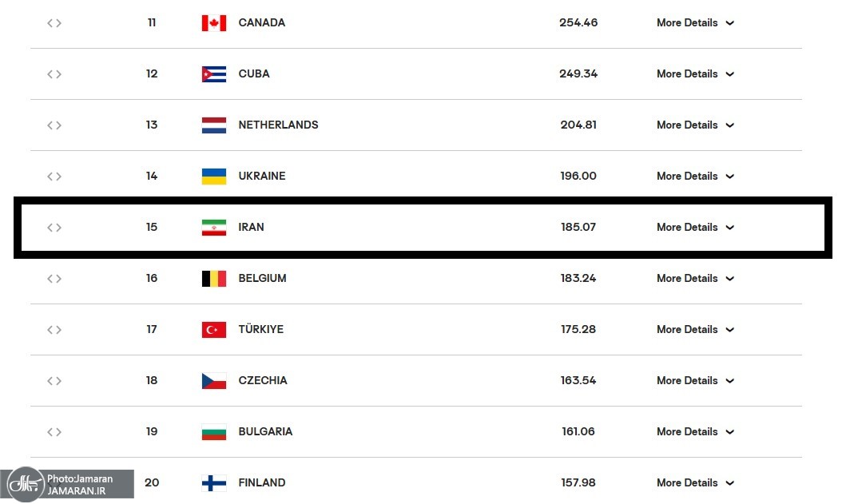Click the Bulgaria flag icon

213,432
